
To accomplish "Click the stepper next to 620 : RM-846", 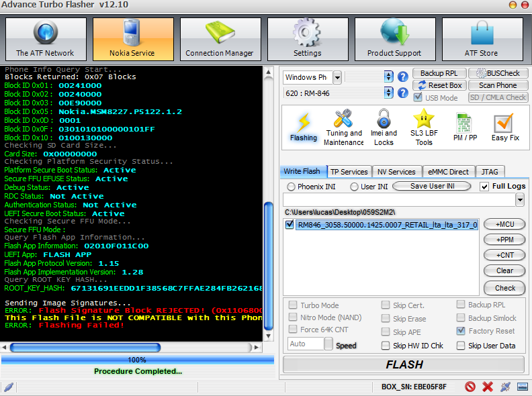I will (x=388, y=93).
